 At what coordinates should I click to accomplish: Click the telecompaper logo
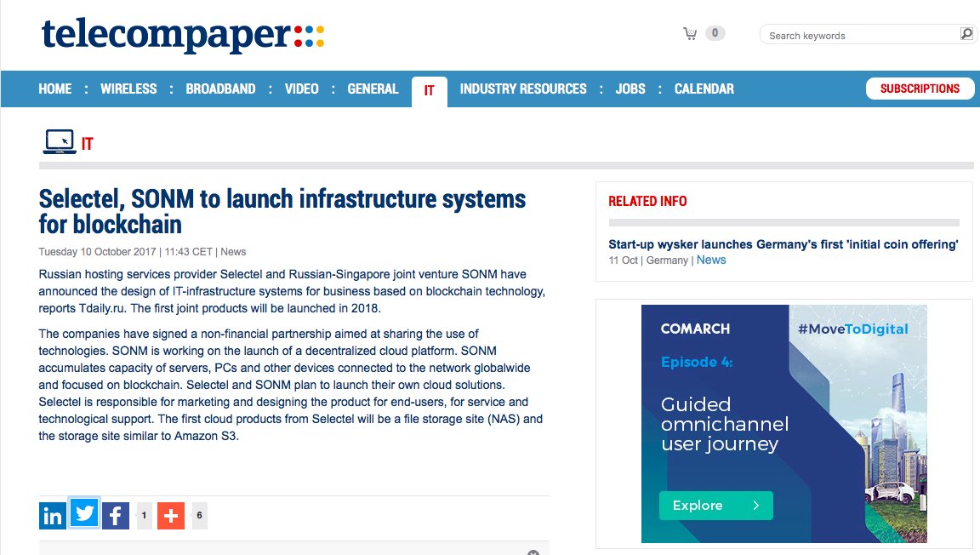183,35
